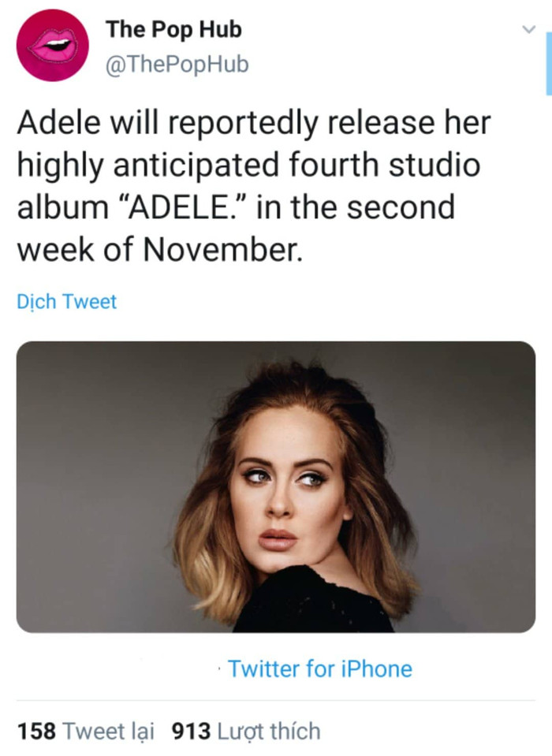Open The Pop Hub lips profile avatar

[53, 45]
